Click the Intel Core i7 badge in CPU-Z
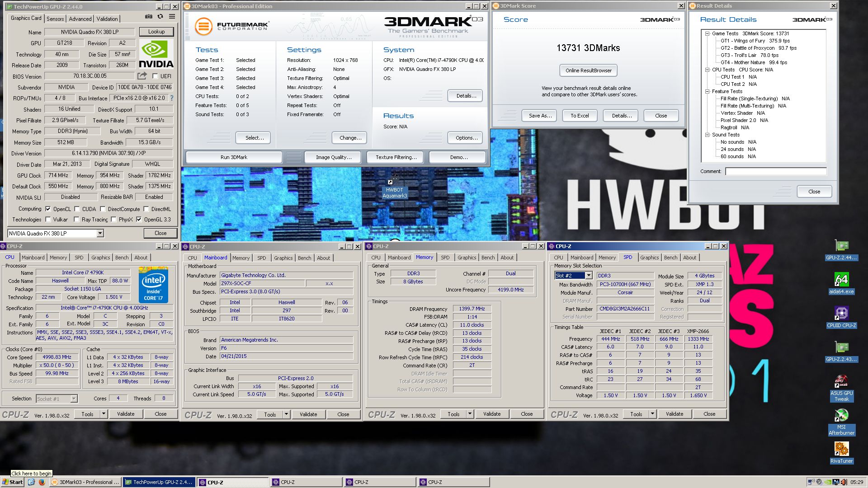 [153, 286]
